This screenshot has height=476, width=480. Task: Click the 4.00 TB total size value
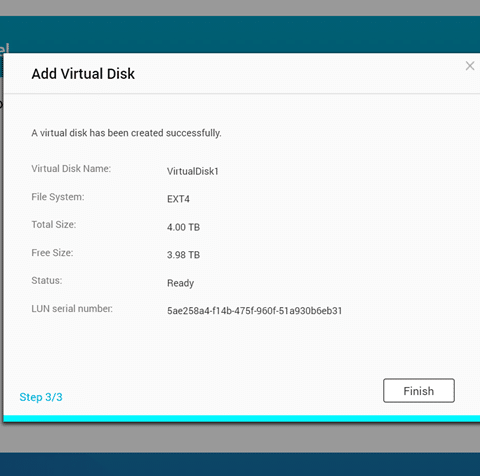[x=183, y=227]
